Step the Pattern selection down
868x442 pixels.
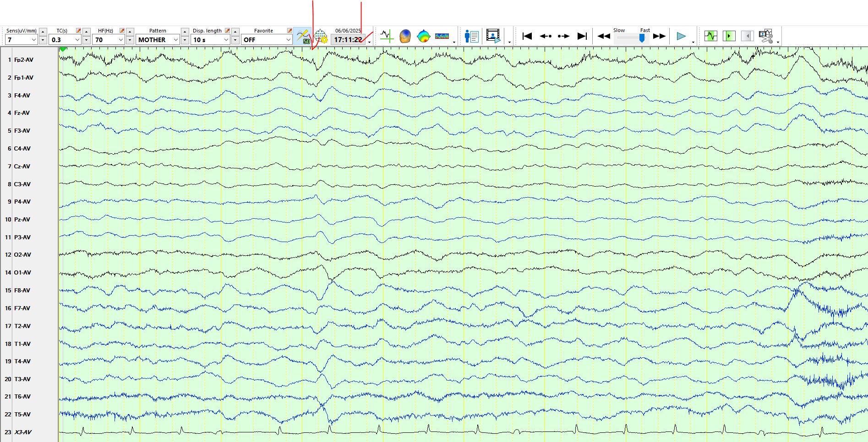pos(185,40)
